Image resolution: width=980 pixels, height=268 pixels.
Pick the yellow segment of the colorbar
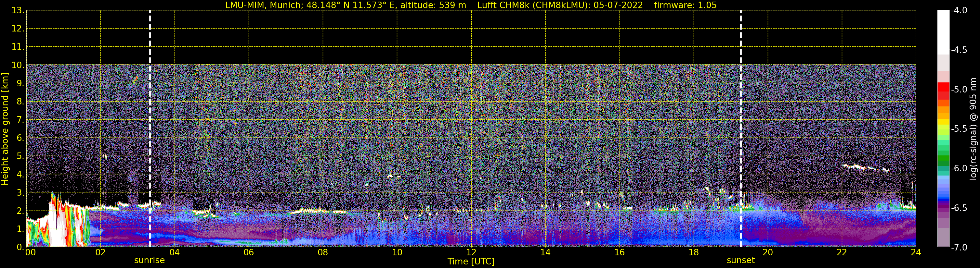pos(944,122)
